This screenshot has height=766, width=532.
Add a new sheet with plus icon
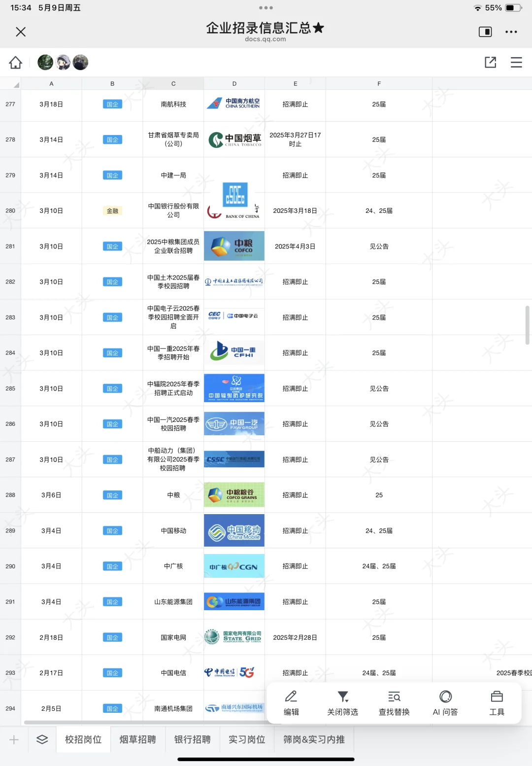(x=14, y=739)
